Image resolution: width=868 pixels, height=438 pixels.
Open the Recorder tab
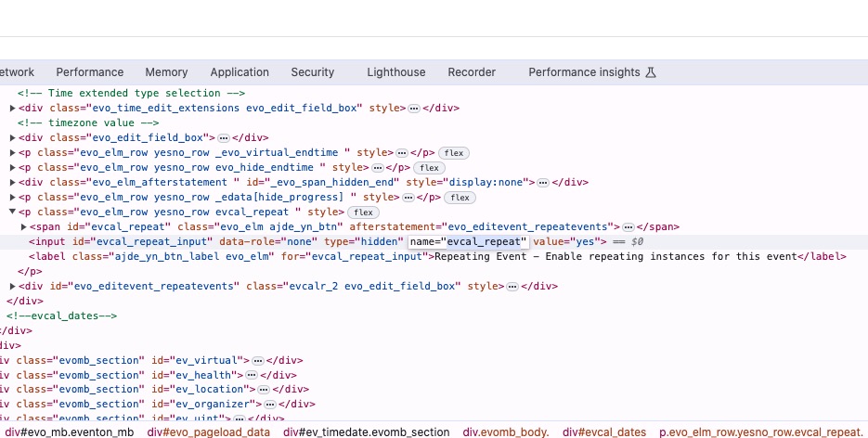(x=472, y=72)
